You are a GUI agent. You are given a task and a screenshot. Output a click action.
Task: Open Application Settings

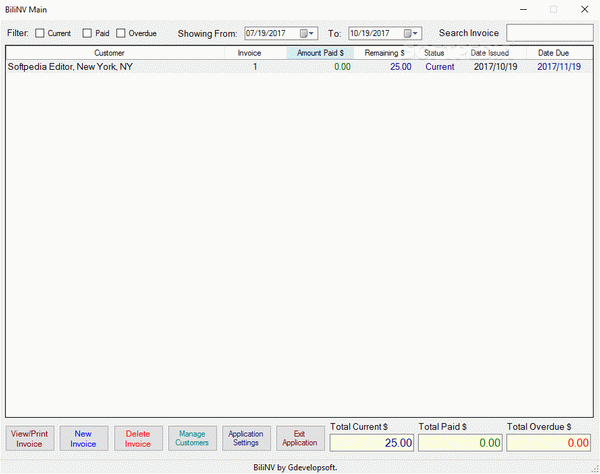coord(246,438)
